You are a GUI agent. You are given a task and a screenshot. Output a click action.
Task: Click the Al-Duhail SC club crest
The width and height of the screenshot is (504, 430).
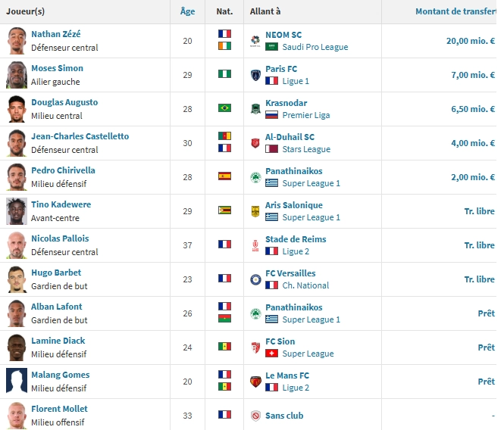[255, 142]
